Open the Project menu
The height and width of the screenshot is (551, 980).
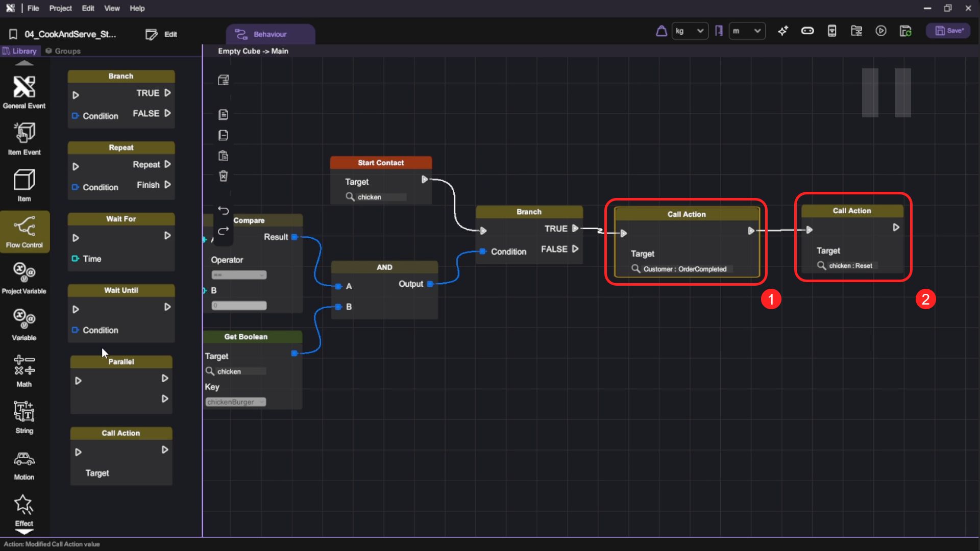[x=60, y=8]
